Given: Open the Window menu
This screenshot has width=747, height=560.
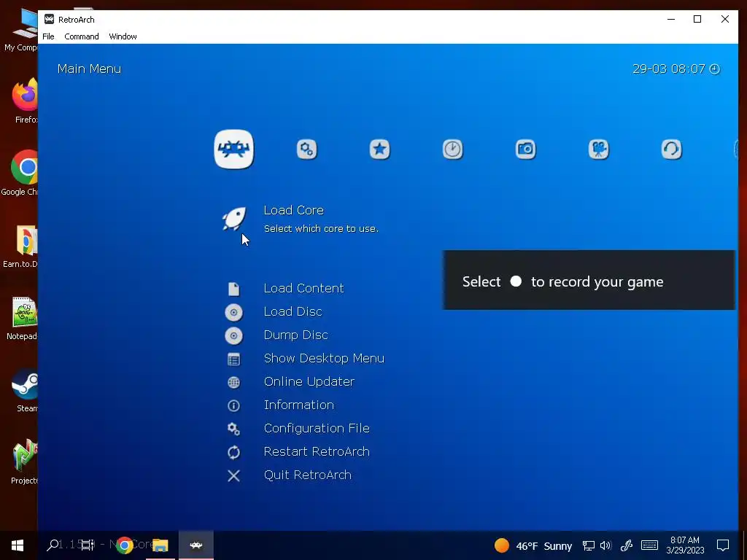Looking at the screenshot, I should coord(123,36).
